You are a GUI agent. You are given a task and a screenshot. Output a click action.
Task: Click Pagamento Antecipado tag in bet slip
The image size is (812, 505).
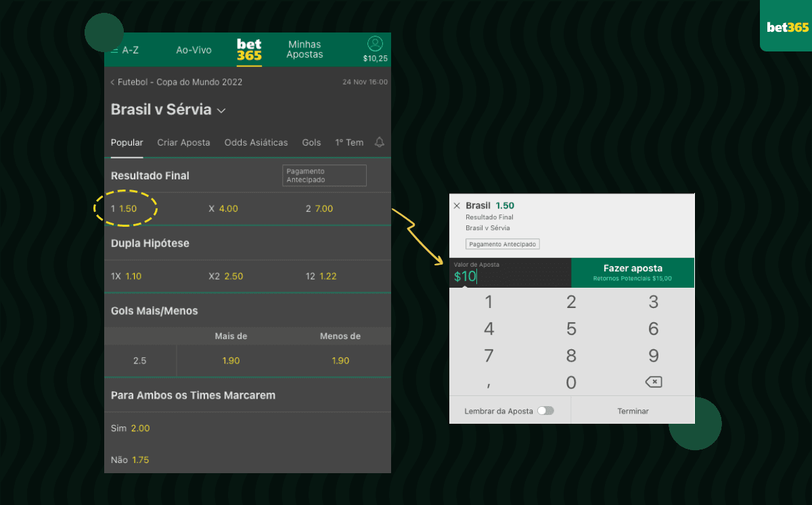click(x=503, y=244)
